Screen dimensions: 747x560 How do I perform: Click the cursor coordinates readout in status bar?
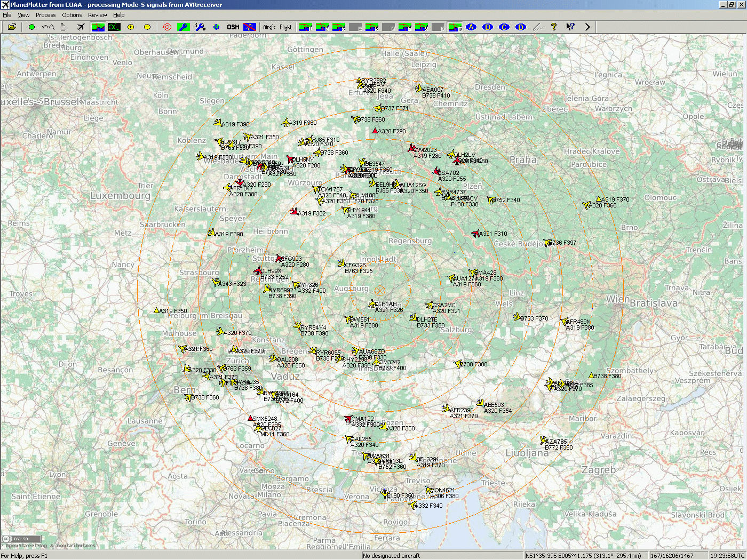tap(586, 556)
